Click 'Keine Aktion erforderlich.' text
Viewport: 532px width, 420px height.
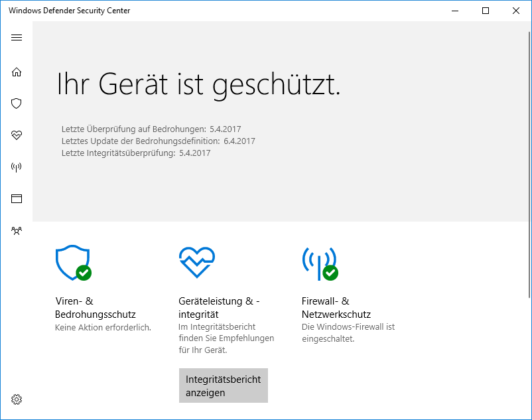(103, 328)
